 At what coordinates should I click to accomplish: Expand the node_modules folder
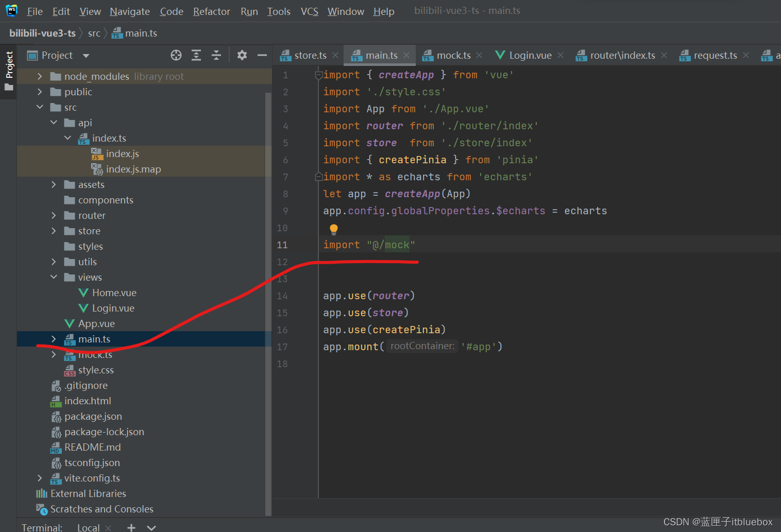pos(40,76)
